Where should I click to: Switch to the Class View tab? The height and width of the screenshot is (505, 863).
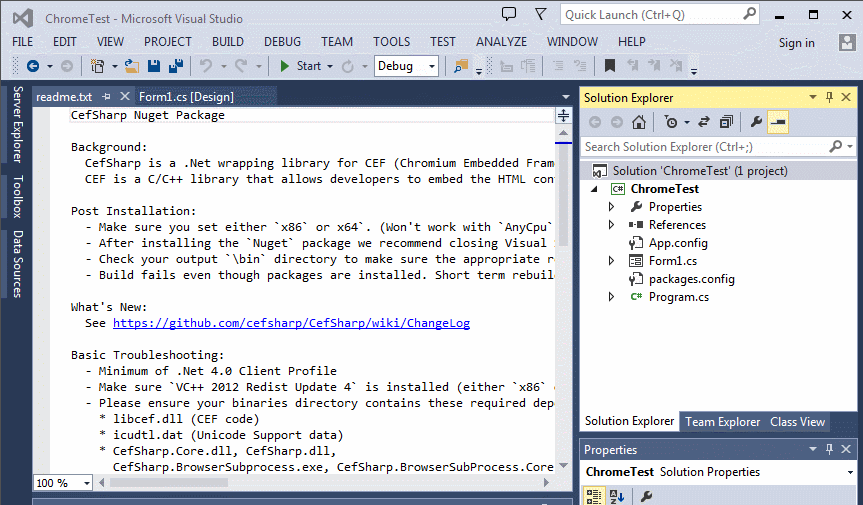coord(798,422)
